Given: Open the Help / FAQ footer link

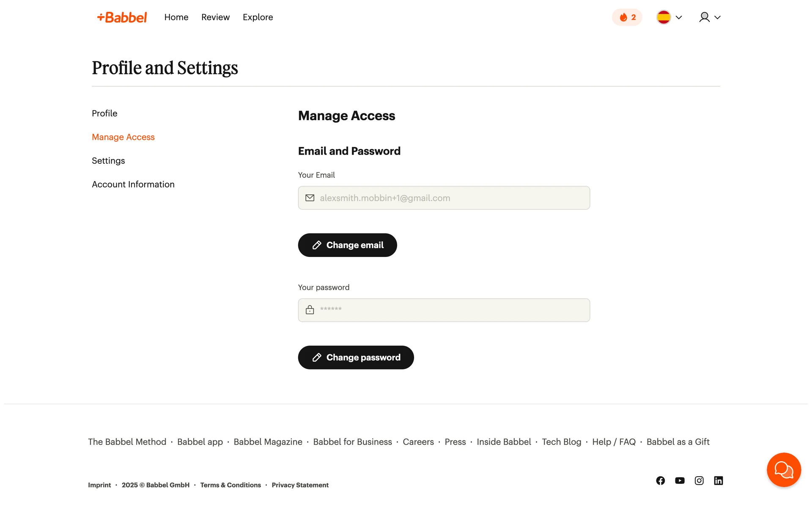Looking at the screenshot, I should [x=614, y=442].
